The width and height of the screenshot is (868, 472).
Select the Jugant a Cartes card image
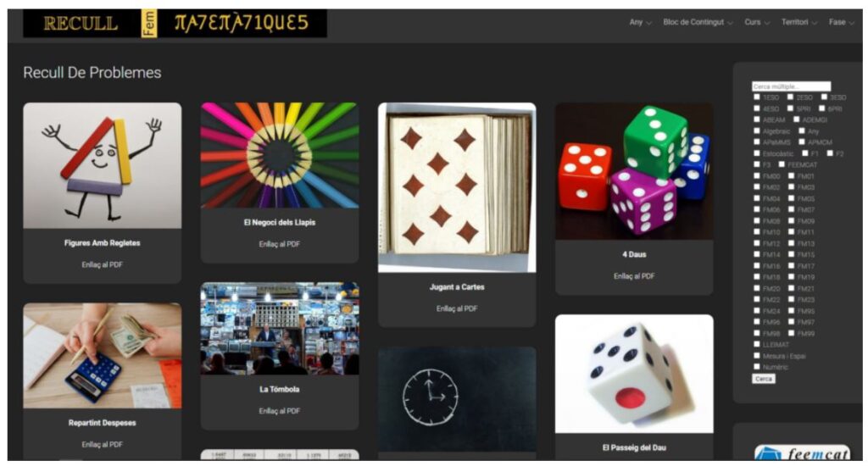457,187
